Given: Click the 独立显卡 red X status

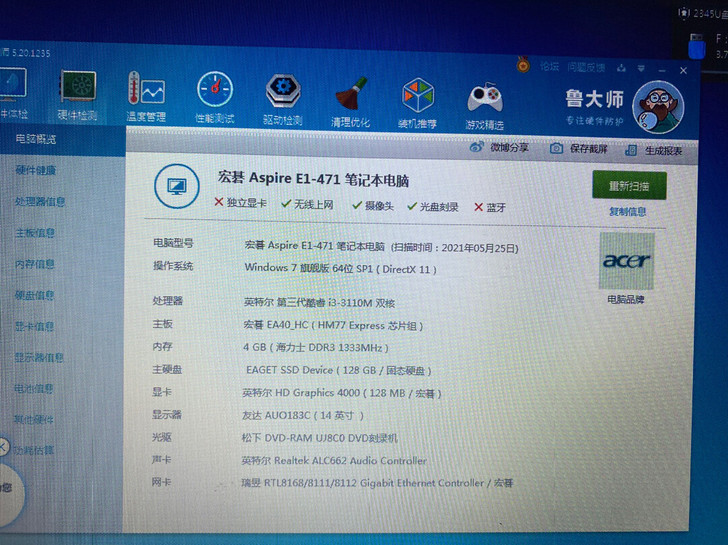Looking at the screenshot, I should tap(240, 202).
